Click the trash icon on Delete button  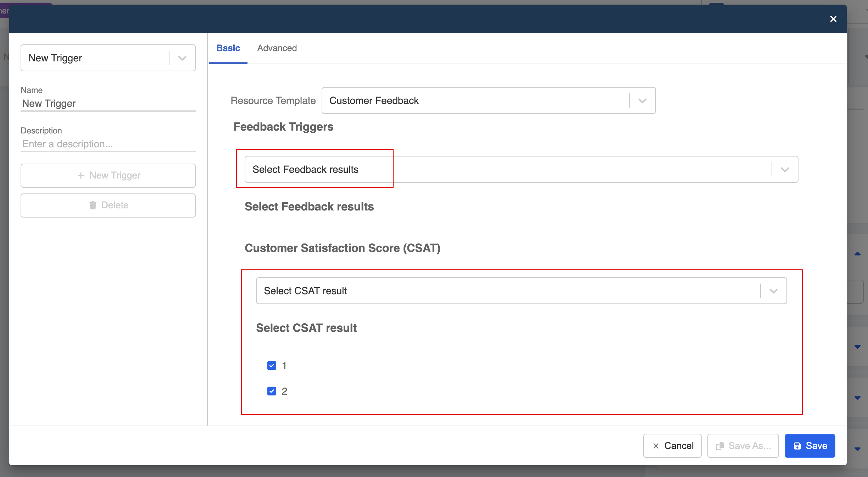93,205
